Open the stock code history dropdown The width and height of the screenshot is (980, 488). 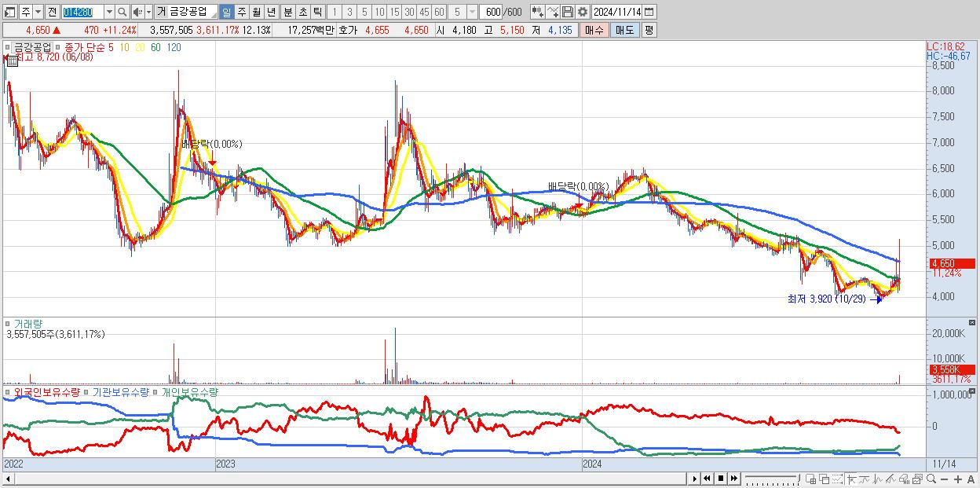click(x=109, y=12)
